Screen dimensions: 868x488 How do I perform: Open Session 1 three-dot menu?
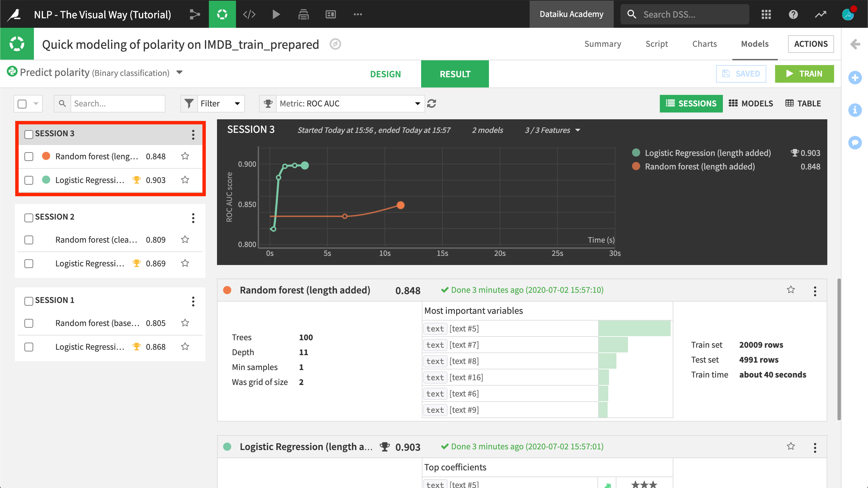click(x=193, y=301)
